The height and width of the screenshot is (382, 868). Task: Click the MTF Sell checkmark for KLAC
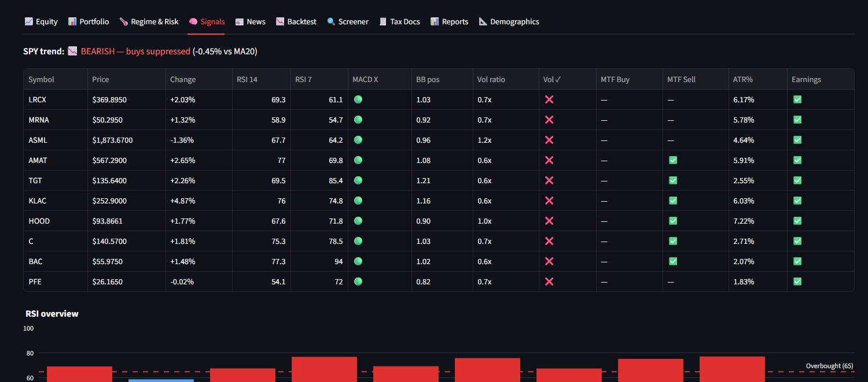tap(672, 201)
